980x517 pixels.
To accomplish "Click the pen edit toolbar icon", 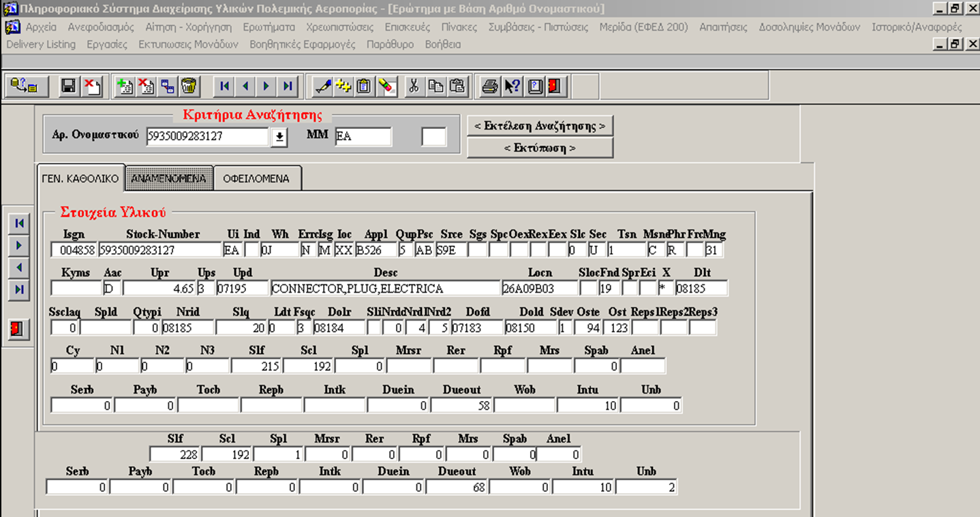I will point(323,86).
